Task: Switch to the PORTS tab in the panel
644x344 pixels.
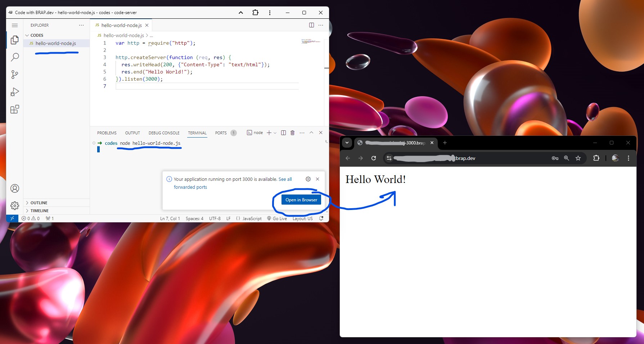Action: [x=221, y=133]
